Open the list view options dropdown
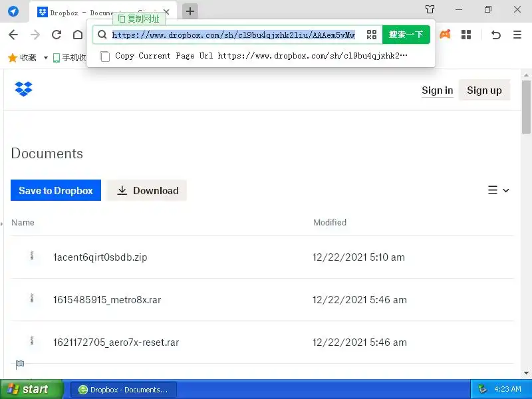The height and width of the screenshot is (399, 532). pyautogui.click(x=498, y=190)
